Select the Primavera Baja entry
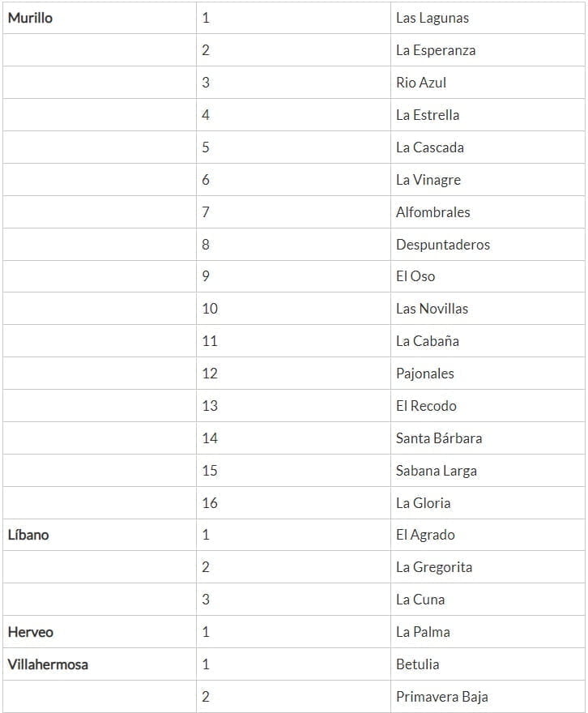The height and width of the screenshot is (713, 588). [x=442, y=697]
